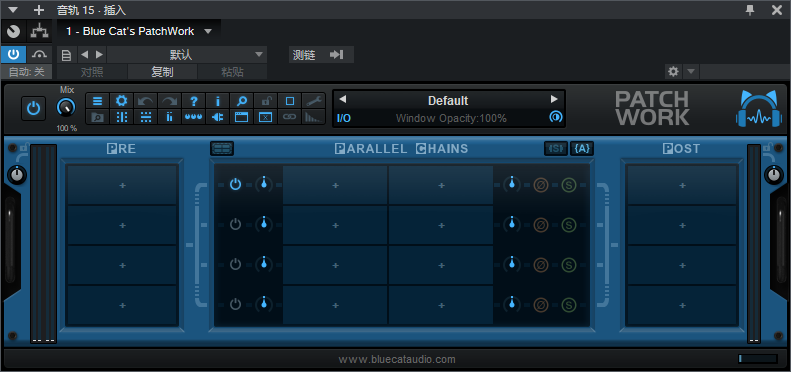Select previous PatchWork preset with left arrow

pyautogui.click(x=343, y=99)
